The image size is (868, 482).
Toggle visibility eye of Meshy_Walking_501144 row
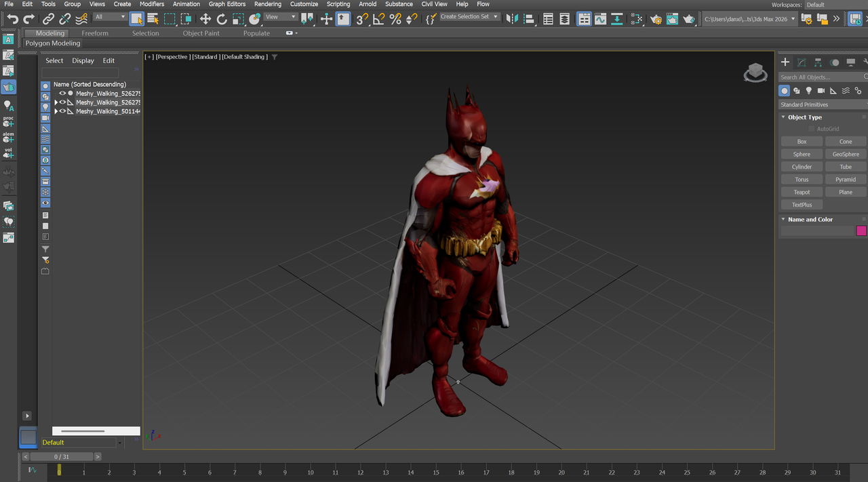pos(62,111)
